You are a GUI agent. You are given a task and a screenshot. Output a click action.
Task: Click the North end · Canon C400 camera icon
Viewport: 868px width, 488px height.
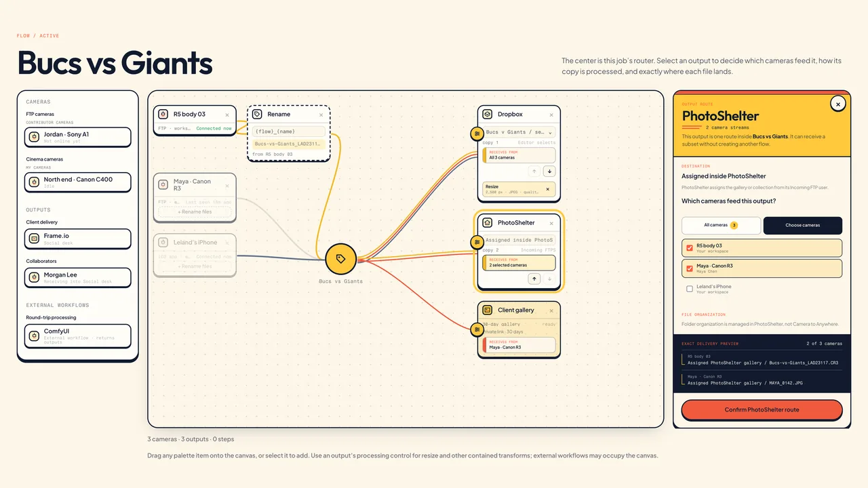click(34, 182)
